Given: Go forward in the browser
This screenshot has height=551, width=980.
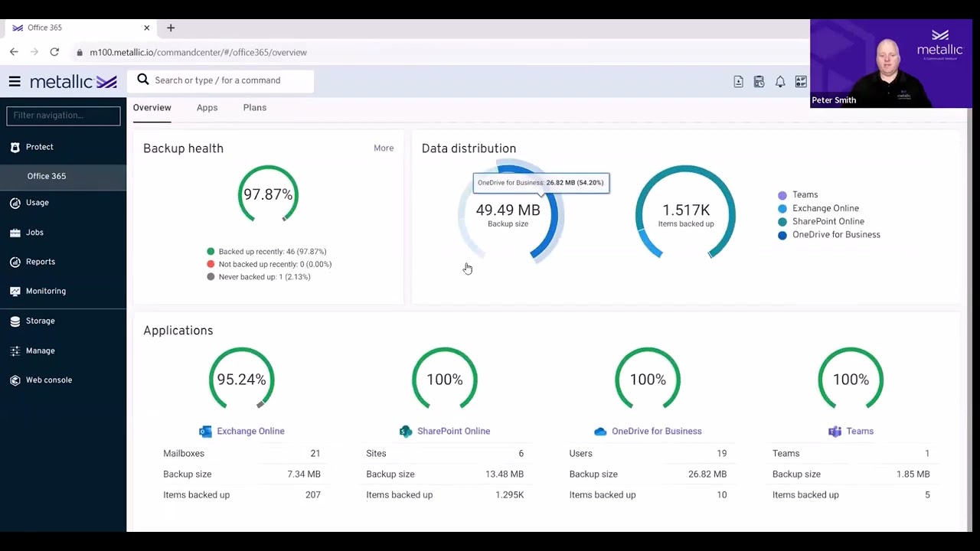Looking at the screenshot, I should pos(34,52).
